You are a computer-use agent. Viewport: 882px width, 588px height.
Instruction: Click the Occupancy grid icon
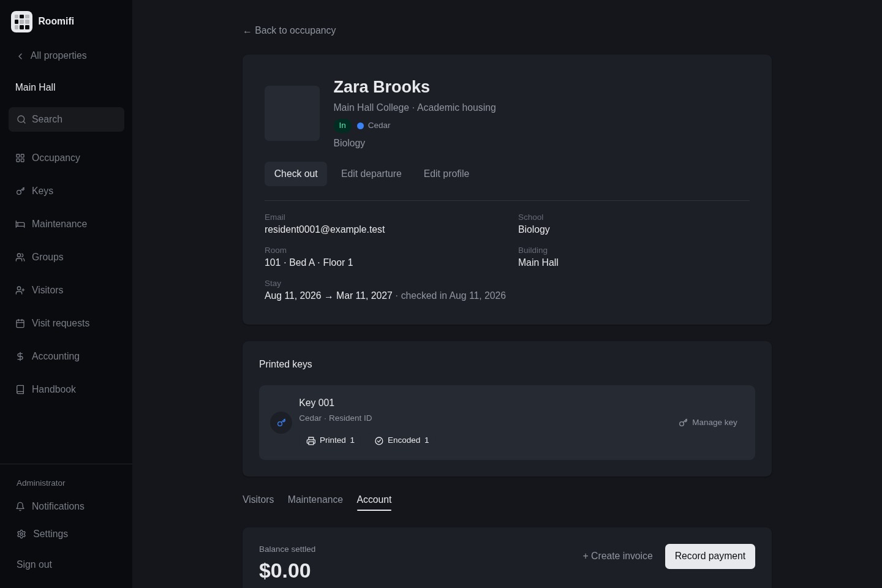20,158
